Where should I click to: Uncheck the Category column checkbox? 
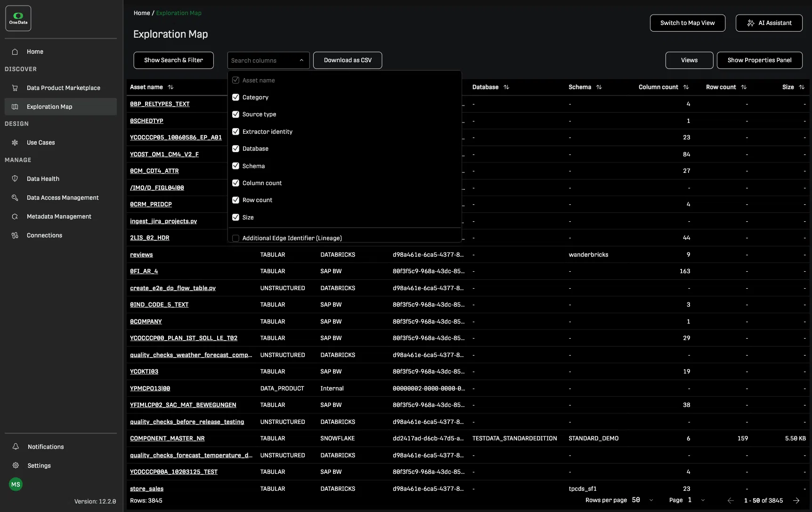(235, 98)
